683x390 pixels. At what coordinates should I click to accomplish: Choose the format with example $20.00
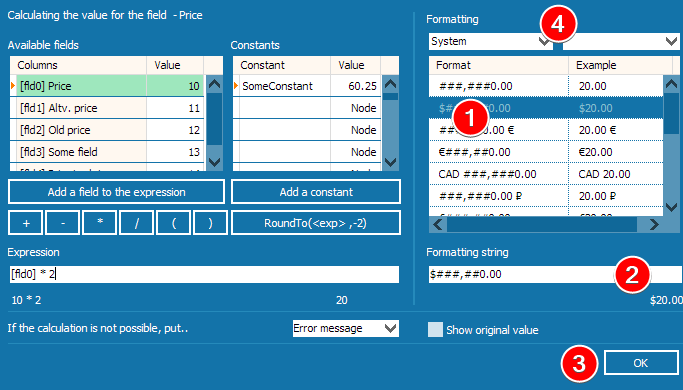tap(546, 108)
